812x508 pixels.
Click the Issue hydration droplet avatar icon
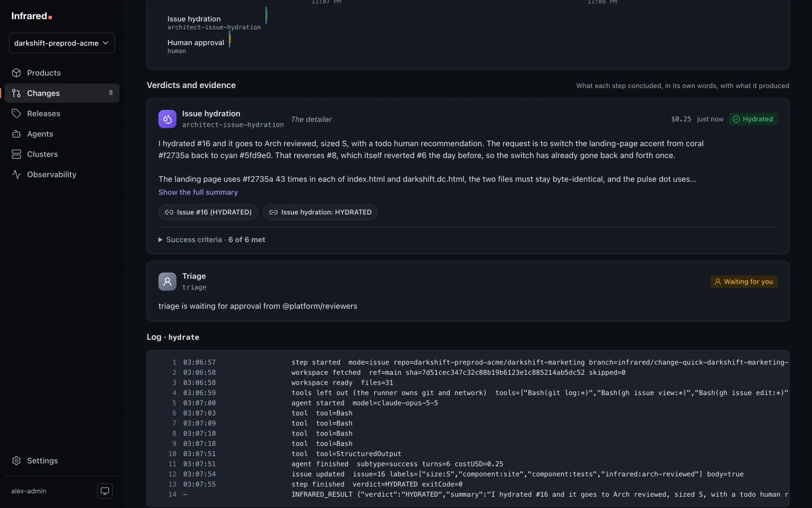point(167,119)
